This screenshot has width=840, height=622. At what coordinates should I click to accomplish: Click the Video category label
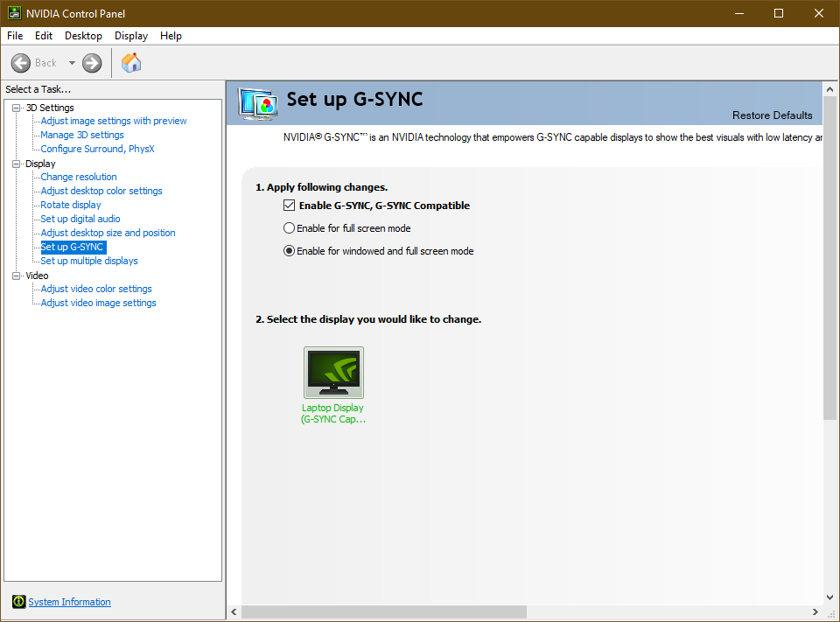[x=37, y=276]
